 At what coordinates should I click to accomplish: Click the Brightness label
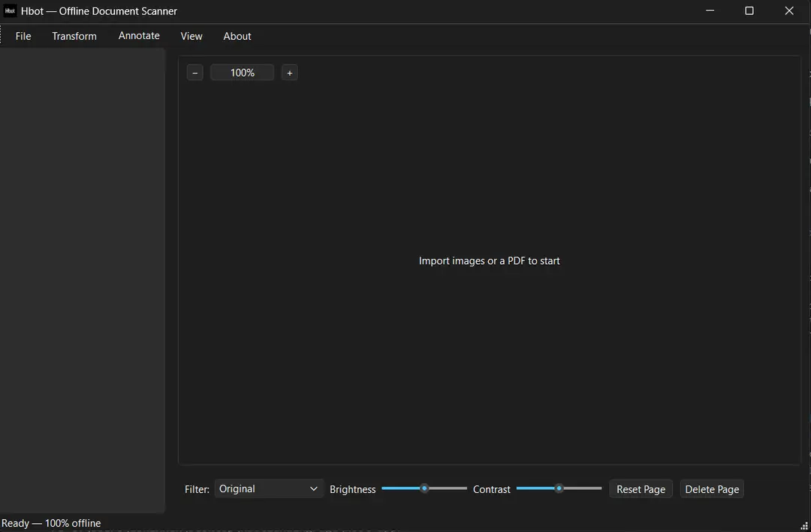[x=353, y=489]
